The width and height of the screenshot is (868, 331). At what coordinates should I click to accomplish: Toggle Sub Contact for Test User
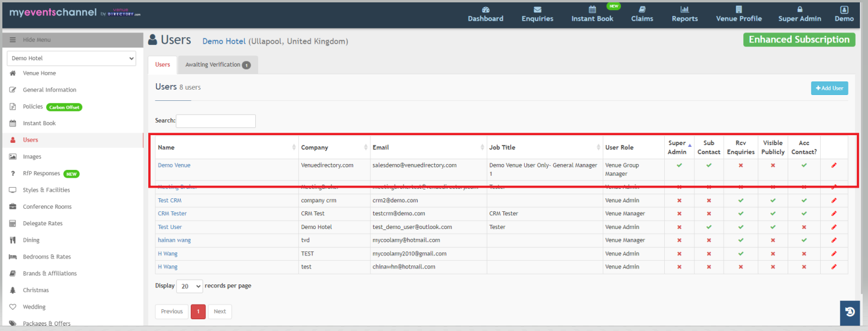tap(708, 227)
